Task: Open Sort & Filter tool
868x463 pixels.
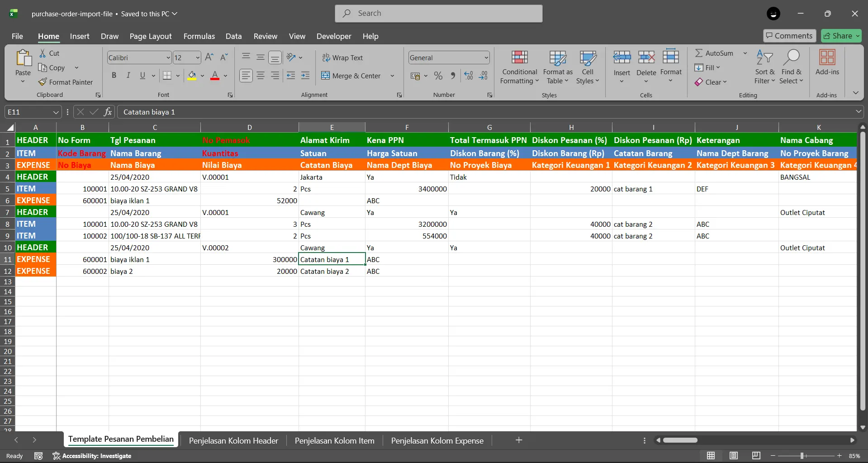Action: coord(764,67)
